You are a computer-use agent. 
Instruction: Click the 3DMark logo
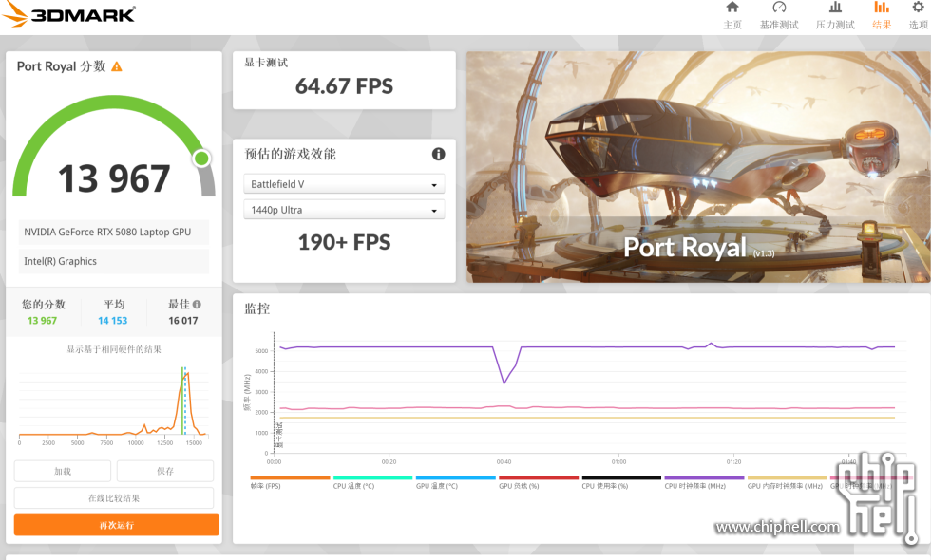click(x=68, y=14)
